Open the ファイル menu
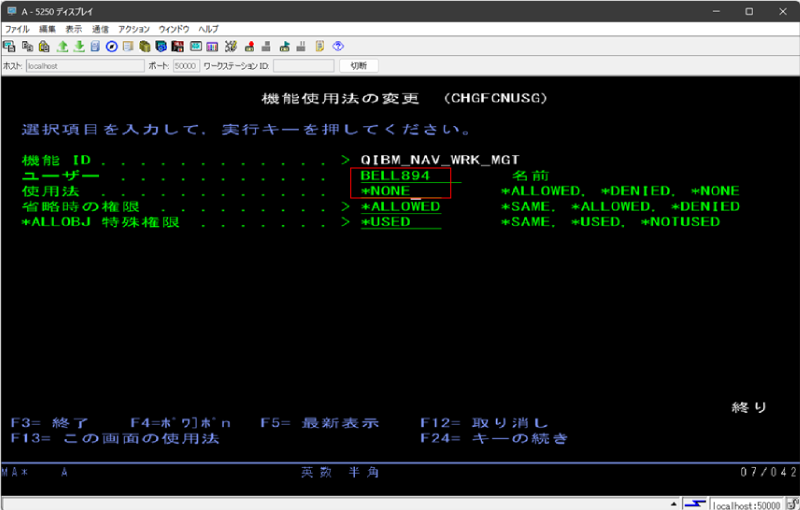 click(17, 29)
